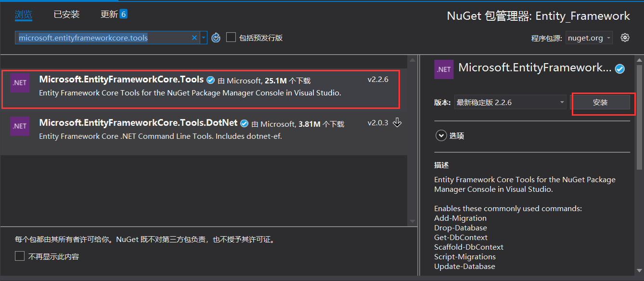This screenshot has width=644, height=281.
Task: Go to the 浏览 tab
Action: [23, 14]
